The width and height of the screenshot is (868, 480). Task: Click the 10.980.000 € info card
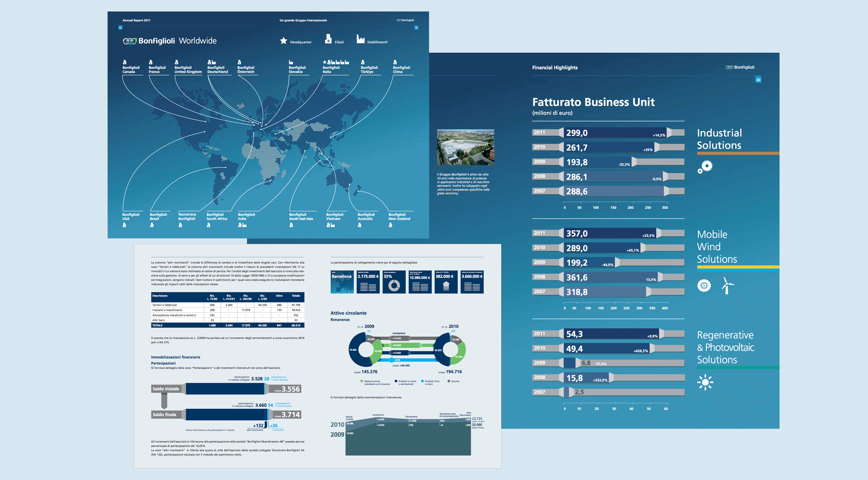(420, 282)
